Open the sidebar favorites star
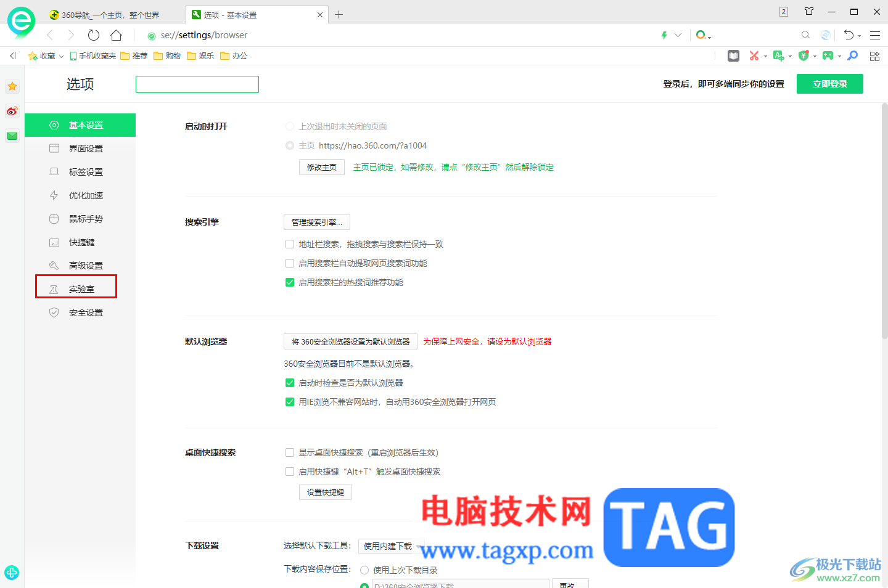 coord(12,86)
